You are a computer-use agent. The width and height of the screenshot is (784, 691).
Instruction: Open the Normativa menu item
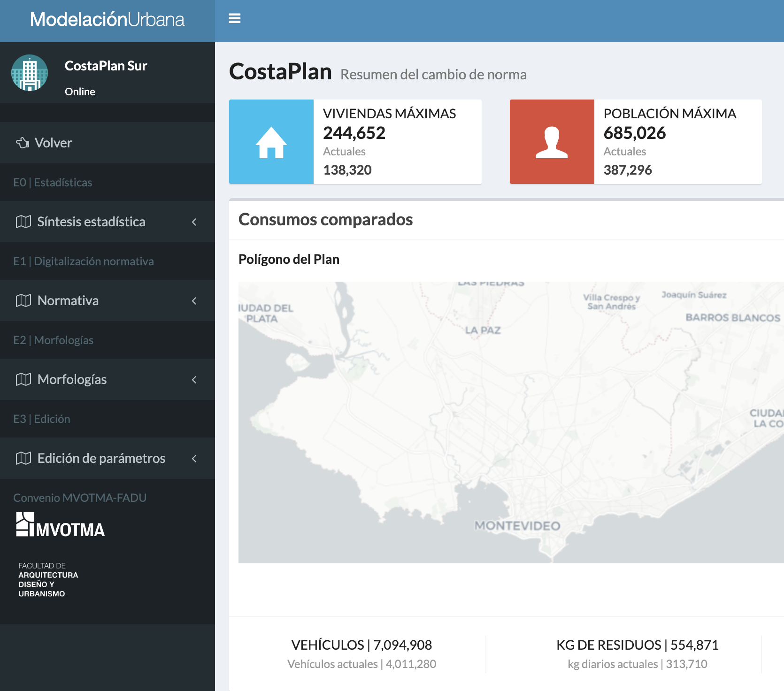[x=68, y=300]
